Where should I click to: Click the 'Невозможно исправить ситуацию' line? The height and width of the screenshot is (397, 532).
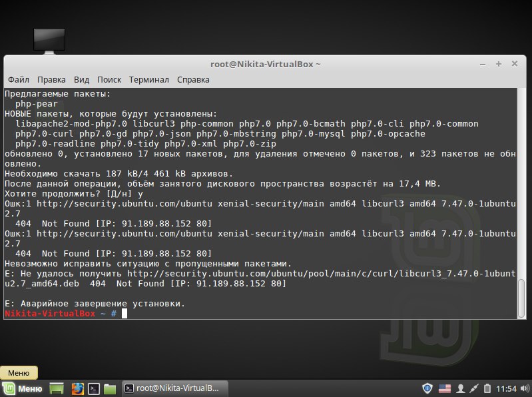[148, 264]
